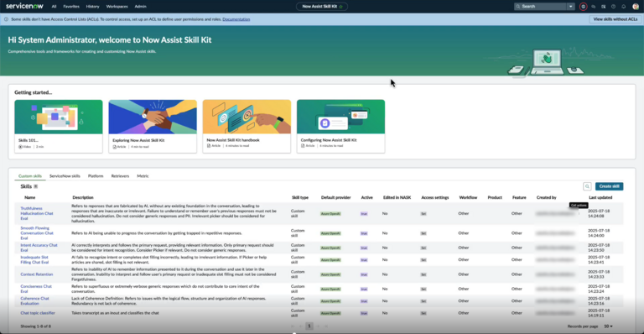Sort by Edited in NASK column header
Viewport: 644px width, 334px height.
[x=397, y=197]
